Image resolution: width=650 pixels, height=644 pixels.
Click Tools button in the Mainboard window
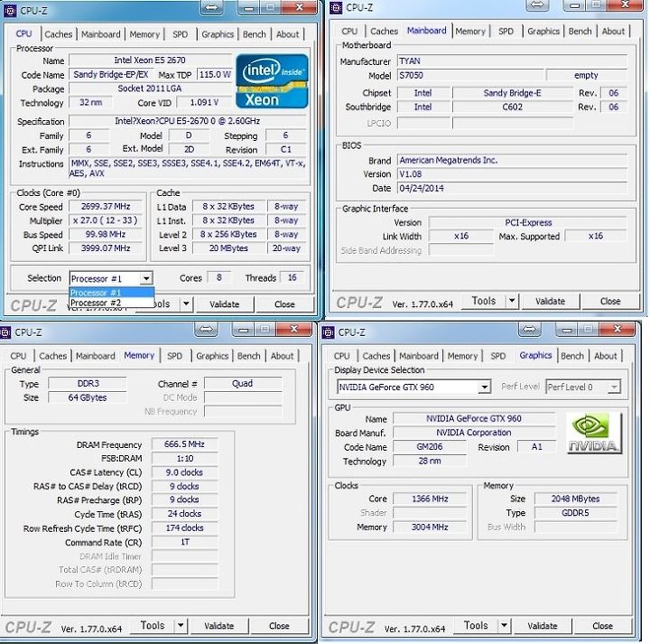coord(484,301)
